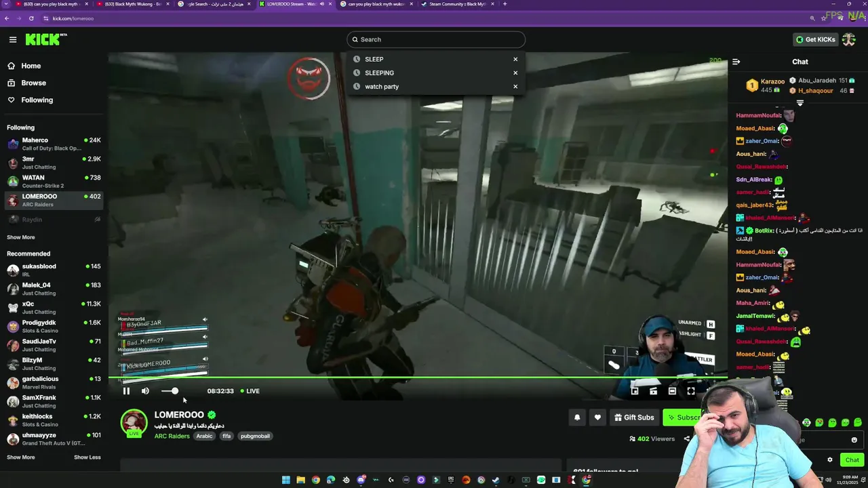Screen dimensions: 868x488
Task: Open a new browser tab
Action: (x=505, y=4)
